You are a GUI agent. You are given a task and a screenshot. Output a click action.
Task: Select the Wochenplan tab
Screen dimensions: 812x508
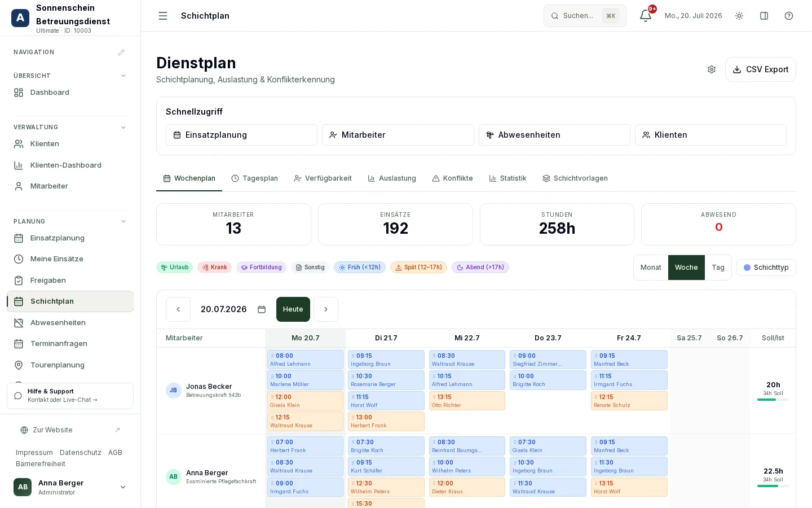[x=189, y=178]
